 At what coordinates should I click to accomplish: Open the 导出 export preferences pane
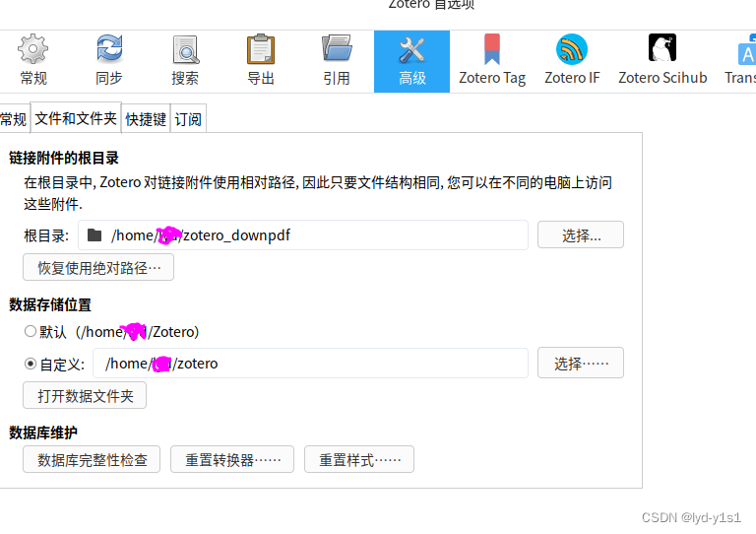click(261, 61)
